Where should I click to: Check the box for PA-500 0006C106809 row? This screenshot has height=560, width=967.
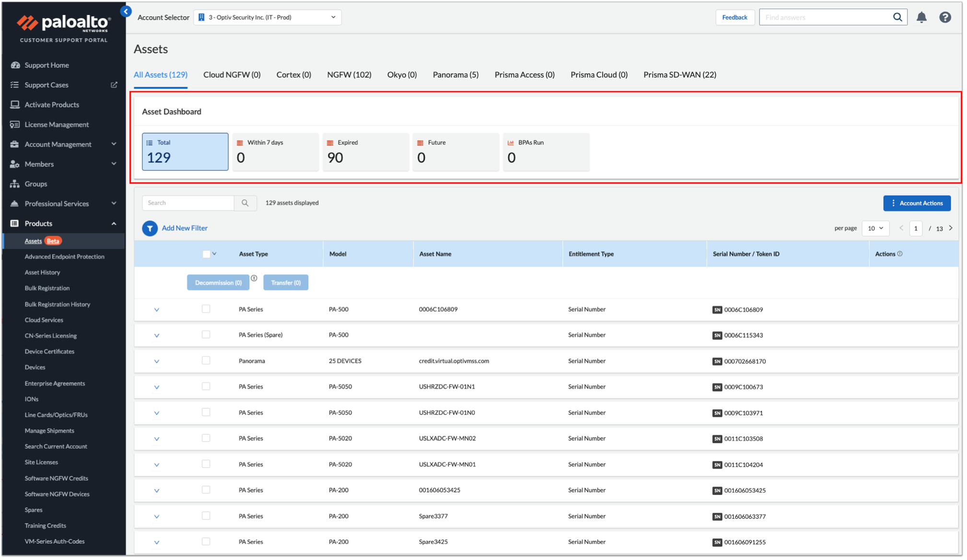(x=206, y=309)
